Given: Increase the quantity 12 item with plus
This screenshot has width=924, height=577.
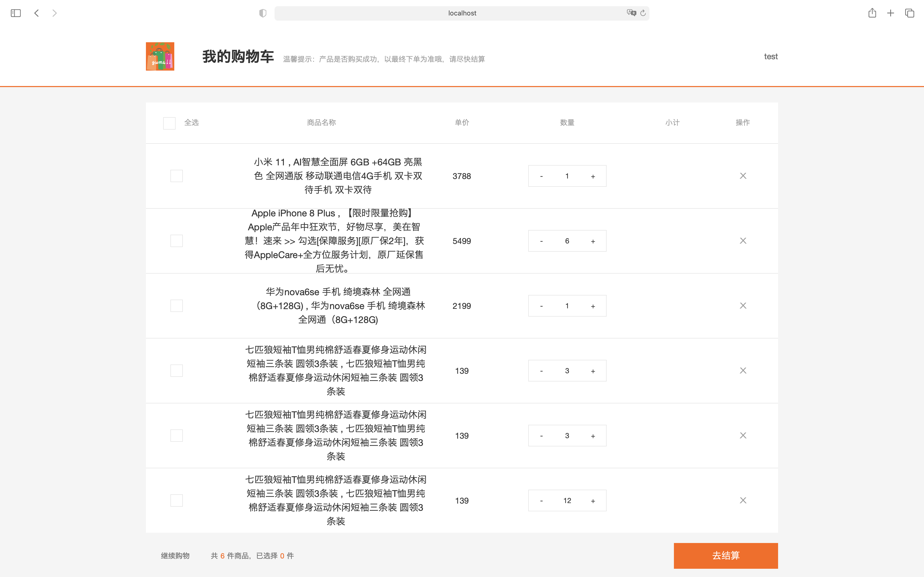Looking at the screenshot, I should 592,501.
